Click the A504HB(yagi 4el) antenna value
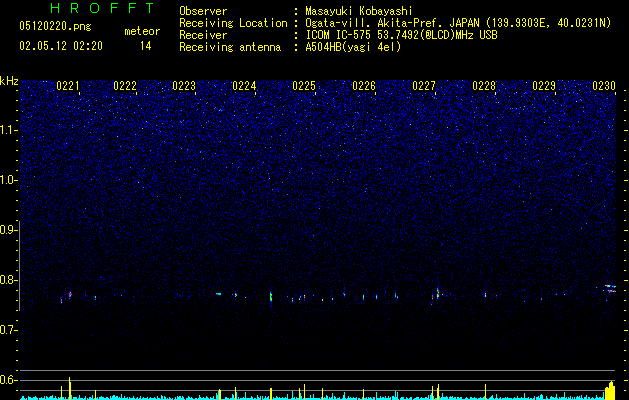This screenshot has width=629, height=400. (x=353, y=47)
